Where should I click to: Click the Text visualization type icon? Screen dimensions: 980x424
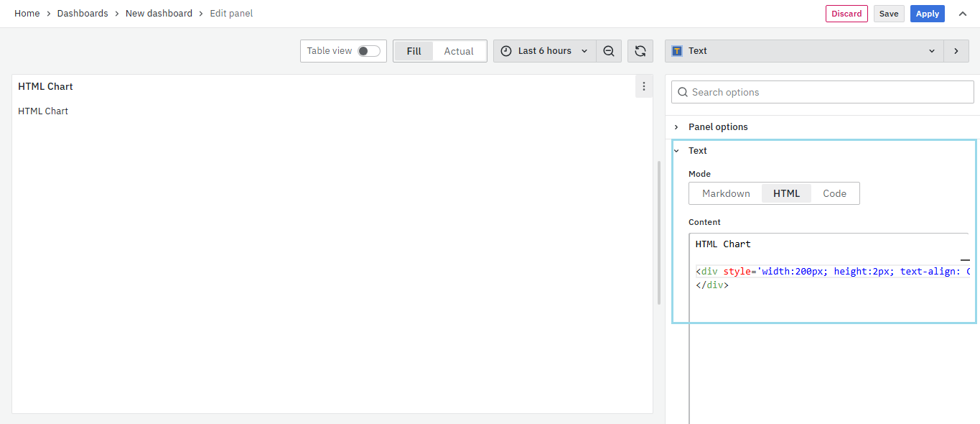point(677,51)
